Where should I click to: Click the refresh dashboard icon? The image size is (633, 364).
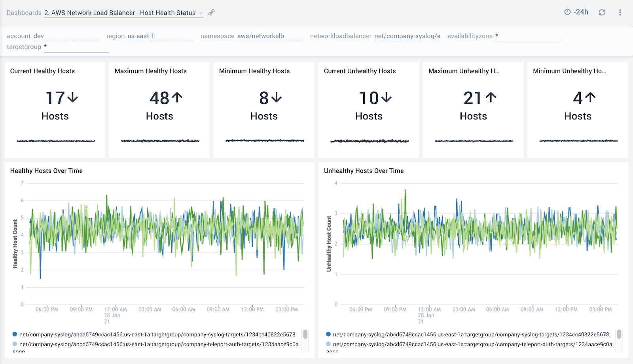603,12
